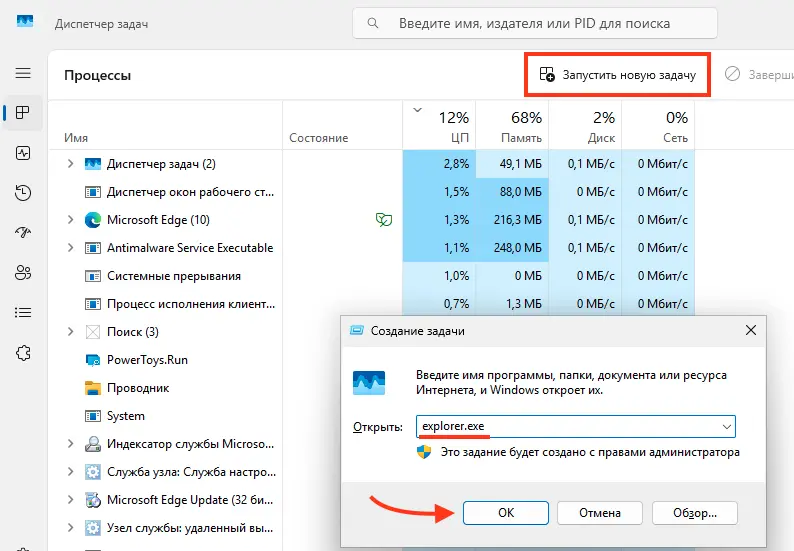Click the Узел службы gear icon
Viewport: 794px width, 551px height.
(93, 528)
